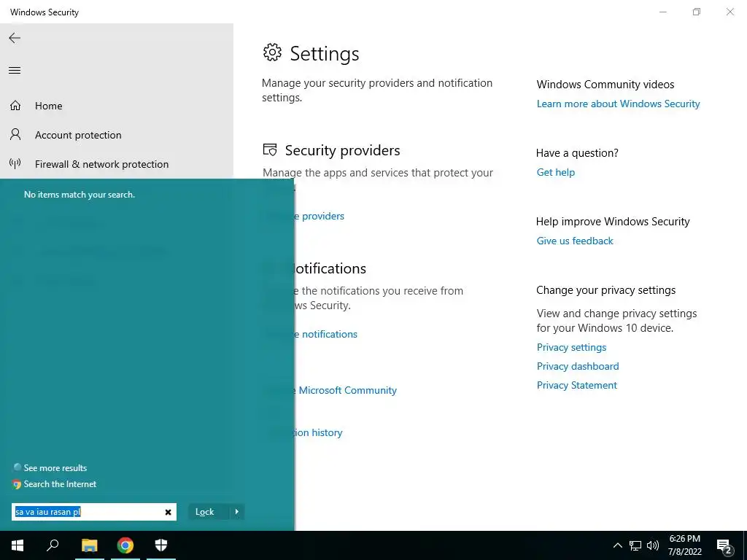
Task: Click the 'Windows Community videos' heading
Action: pos(605,85)
